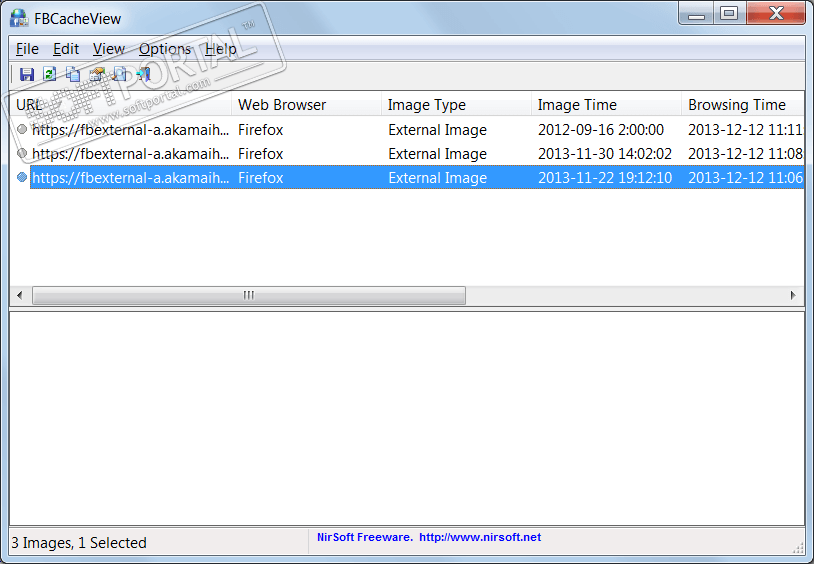This screenshot has width=814, height=564.
Task: Click the Copy selected items icon
Action: tap(73, 74)
